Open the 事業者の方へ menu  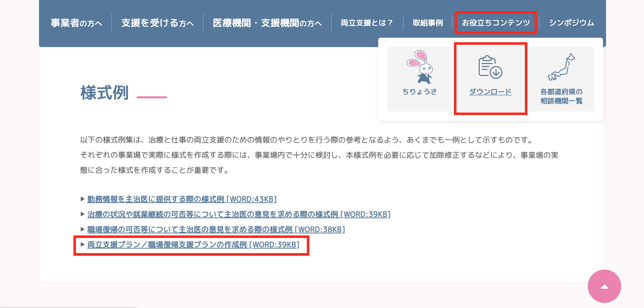coord(76,23)
